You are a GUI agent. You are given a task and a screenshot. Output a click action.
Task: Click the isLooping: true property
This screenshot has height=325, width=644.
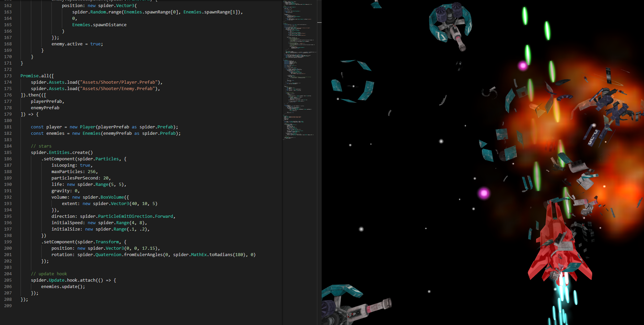71,165
